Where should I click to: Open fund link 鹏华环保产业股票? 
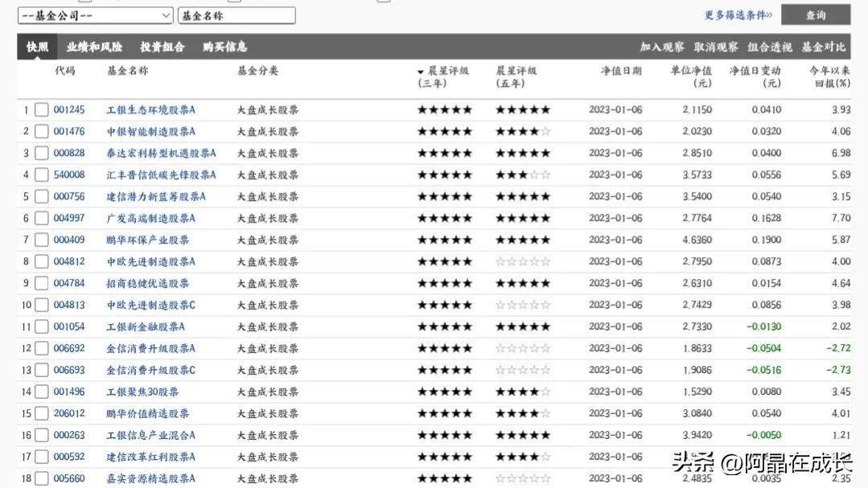pos(148,240)
